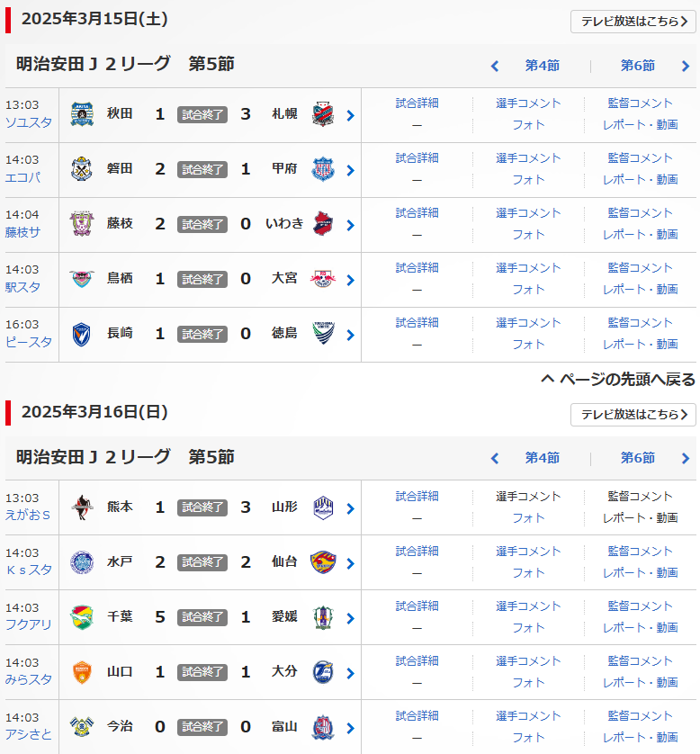Click the Chiba team crest icon
700x754 pixels.
coord(82,617)
